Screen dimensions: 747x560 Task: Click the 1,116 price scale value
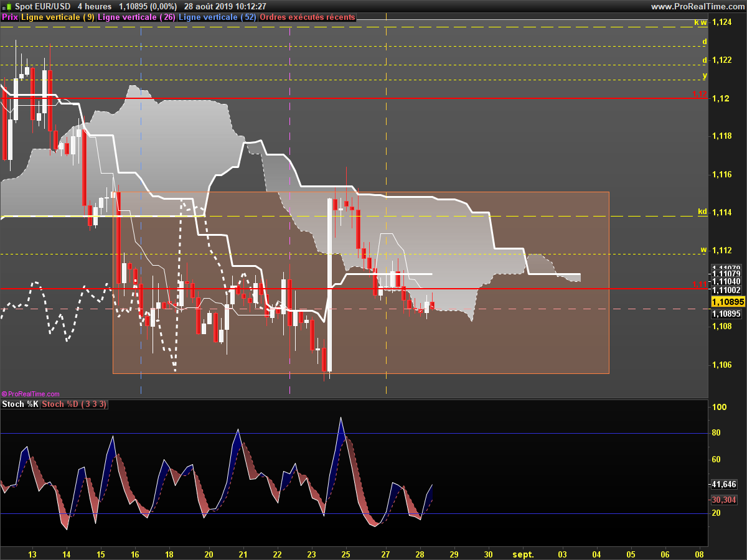[721, 174]
